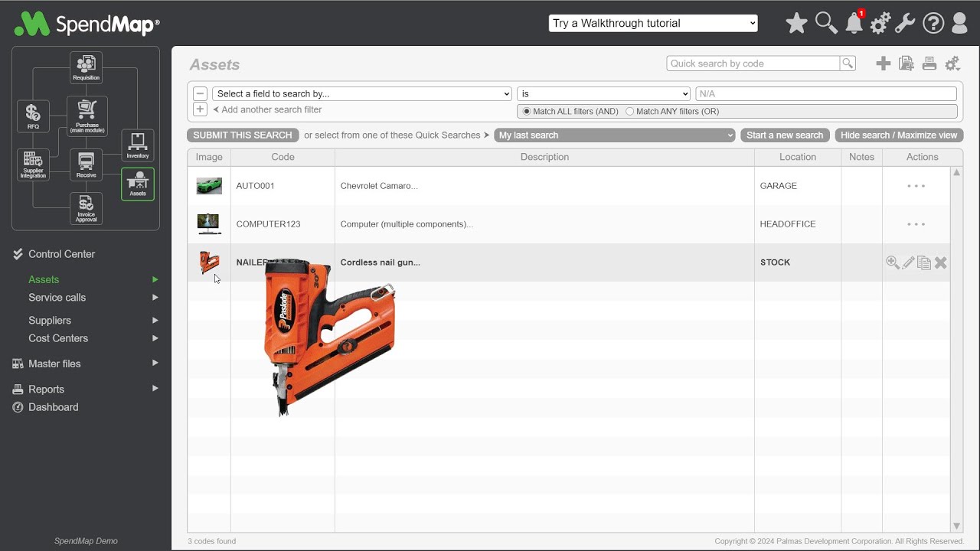
Task: Sort by the Location column header
Action: point(798,157)
